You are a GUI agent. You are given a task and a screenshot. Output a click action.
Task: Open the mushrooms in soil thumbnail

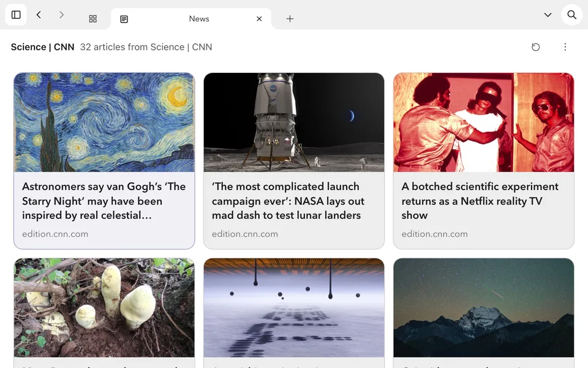(x=104, y=307)
